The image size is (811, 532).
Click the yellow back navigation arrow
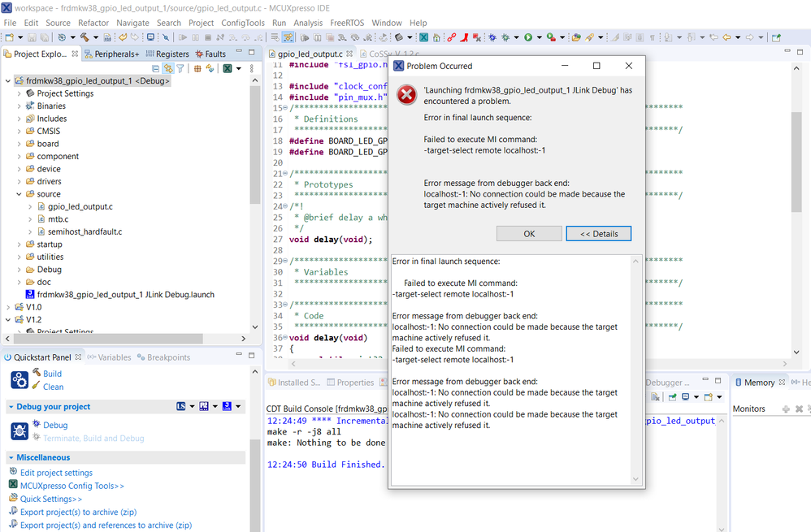point(726,37)
